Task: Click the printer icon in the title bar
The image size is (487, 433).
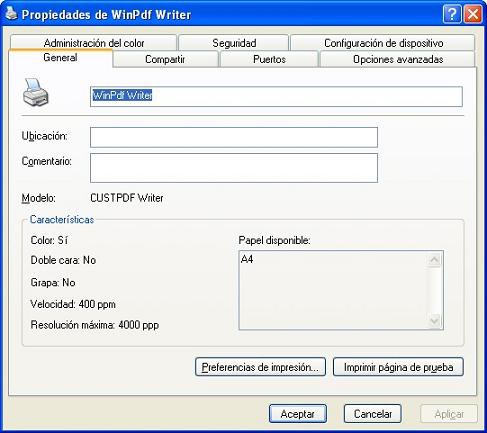Action: tap(11, 13)
